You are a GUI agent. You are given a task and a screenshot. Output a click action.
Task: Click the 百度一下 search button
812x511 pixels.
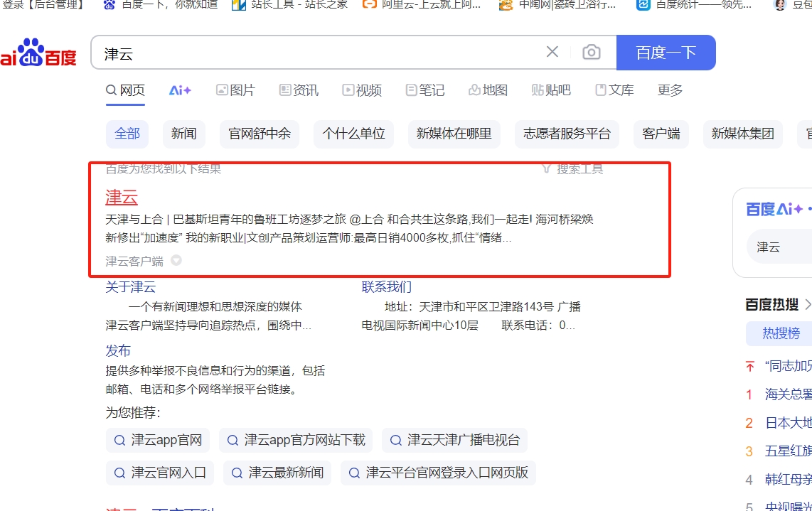pos(666,53)
